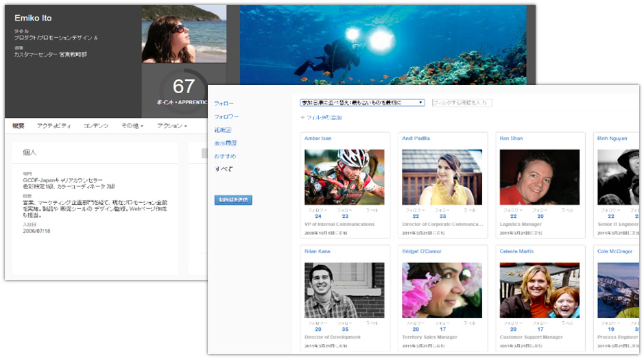
Task: Click Andi Padilla's name link
Action: [416, 138]
